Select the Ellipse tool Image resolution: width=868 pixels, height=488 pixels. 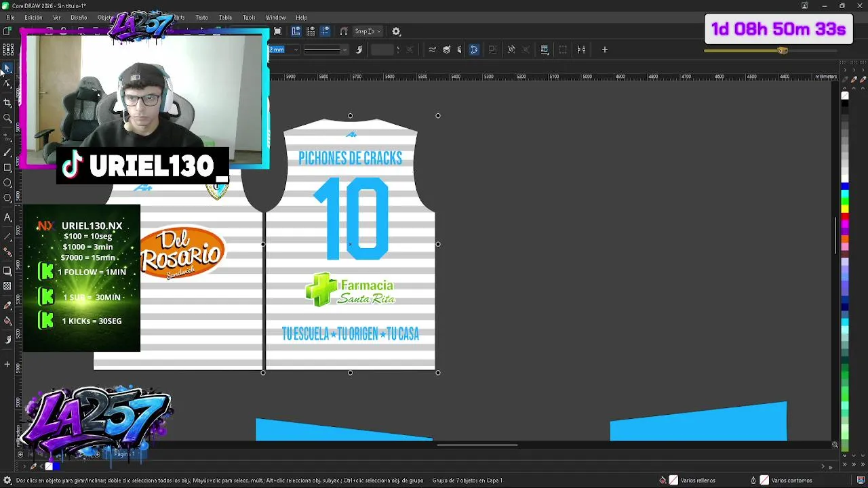click(x=7, y=183)
